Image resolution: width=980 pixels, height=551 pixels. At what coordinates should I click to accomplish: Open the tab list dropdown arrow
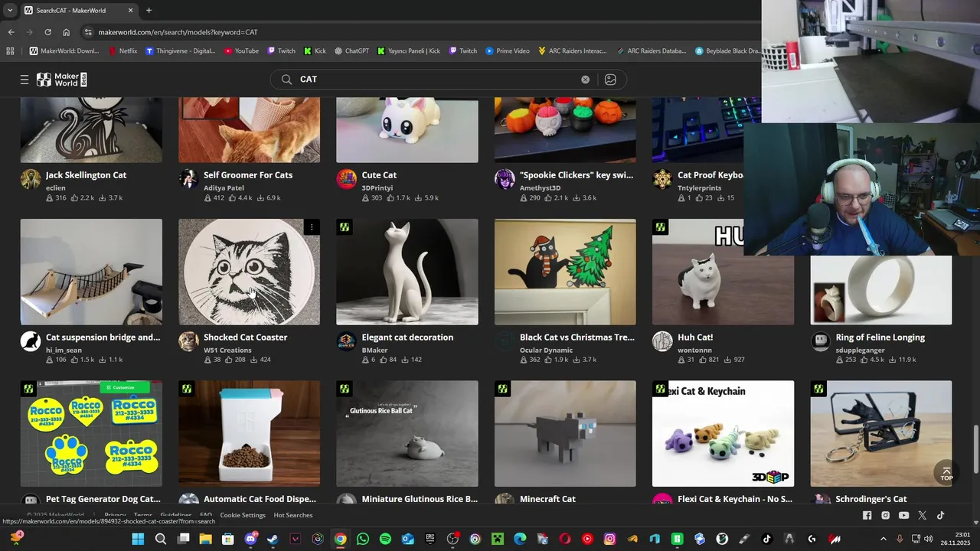(x=10, y=11)
